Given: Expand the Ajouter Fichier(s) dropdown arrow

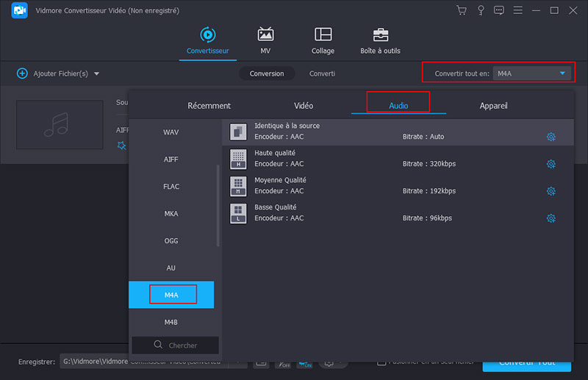Looking at the screenshot, I should pos(96,74).
